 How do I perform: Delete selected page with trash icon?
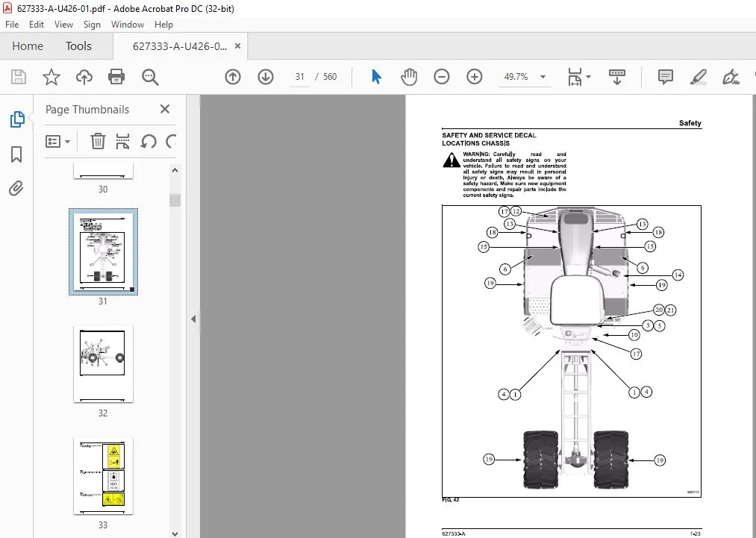click(98, 141)
